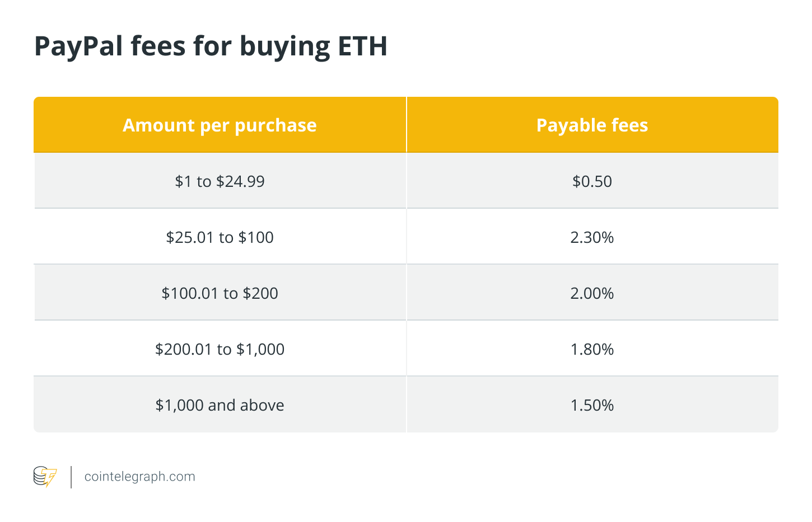Click the '$25.01 to $100' cell
This screenshot has height=522, width=812.
pos(220,237)
